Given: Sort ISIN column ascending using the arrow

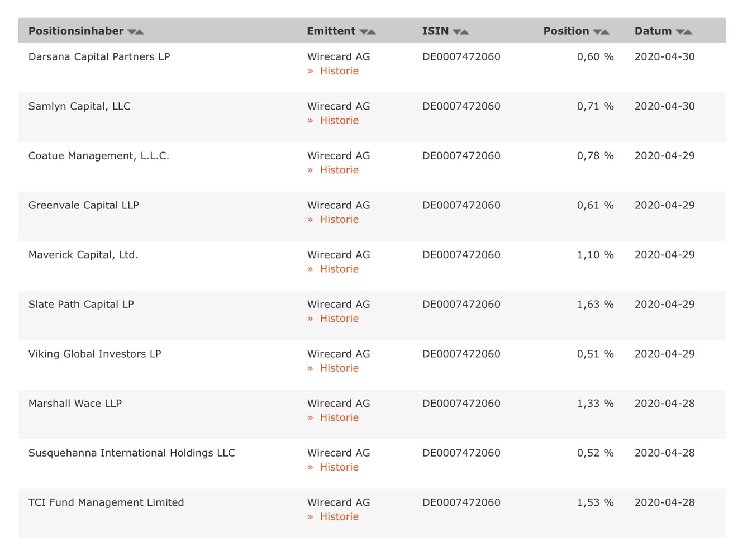Looking at the screenshot, I should point(466,31).
